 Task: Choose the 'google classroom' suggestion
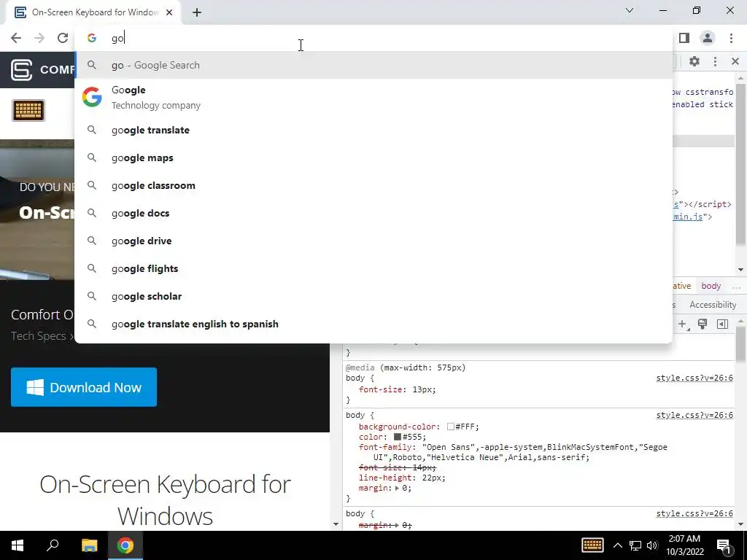coord(374,185)
